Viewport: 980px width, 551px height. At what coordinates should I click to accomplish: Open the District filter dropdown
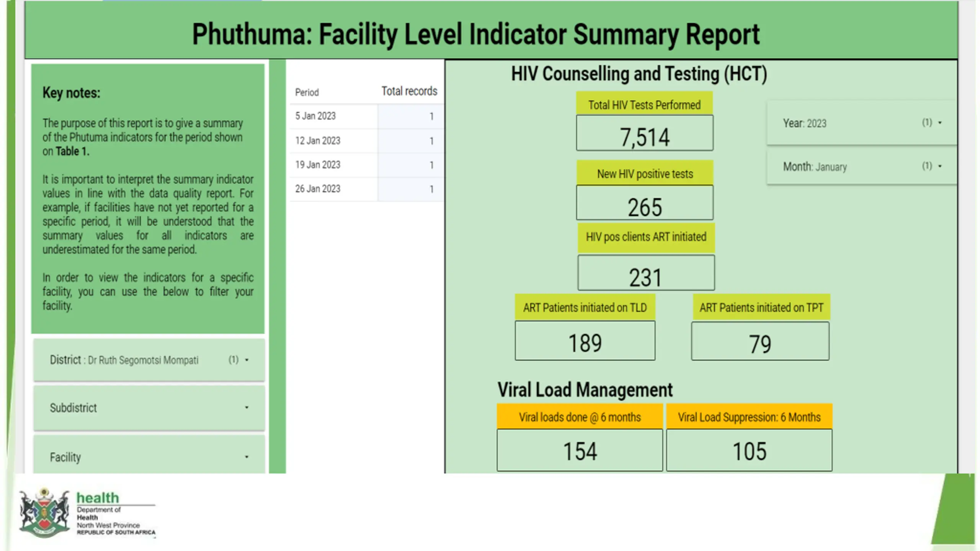click(x=149, y=360)
